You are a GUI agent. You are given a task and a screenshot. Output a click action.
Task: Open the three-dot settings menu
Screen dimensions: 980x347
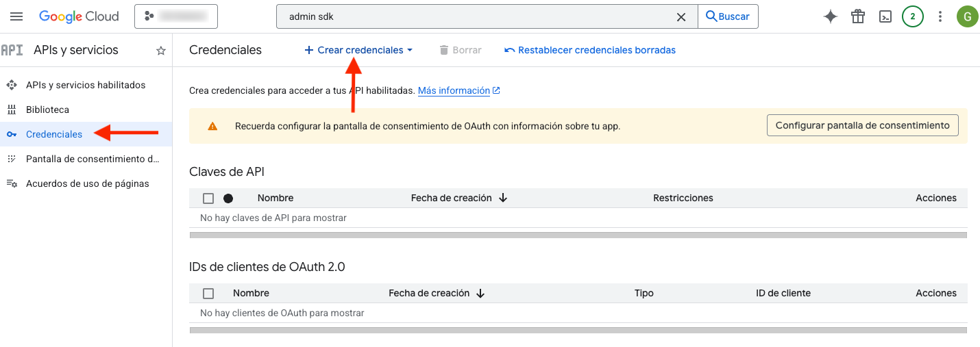(940, 16)
